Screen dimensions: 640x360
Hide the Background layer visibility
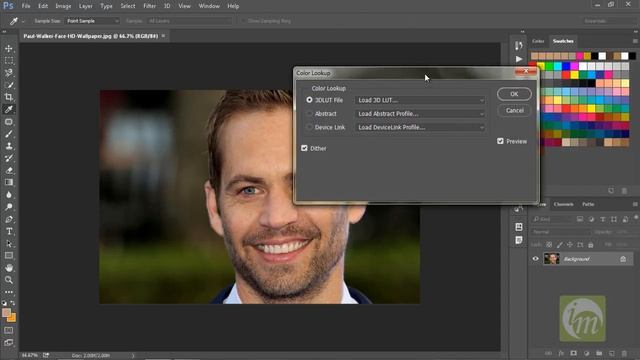click(536, 259)
